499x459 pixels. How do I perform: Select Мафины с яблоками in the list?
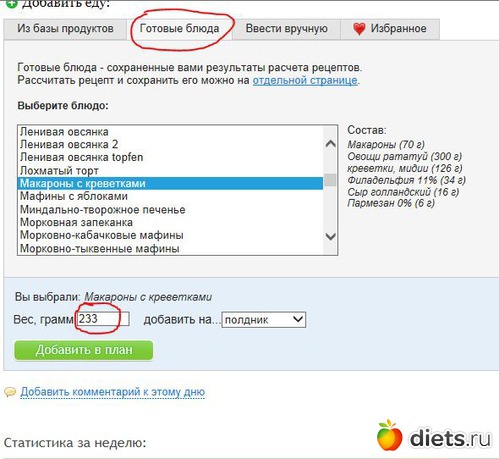170,196
